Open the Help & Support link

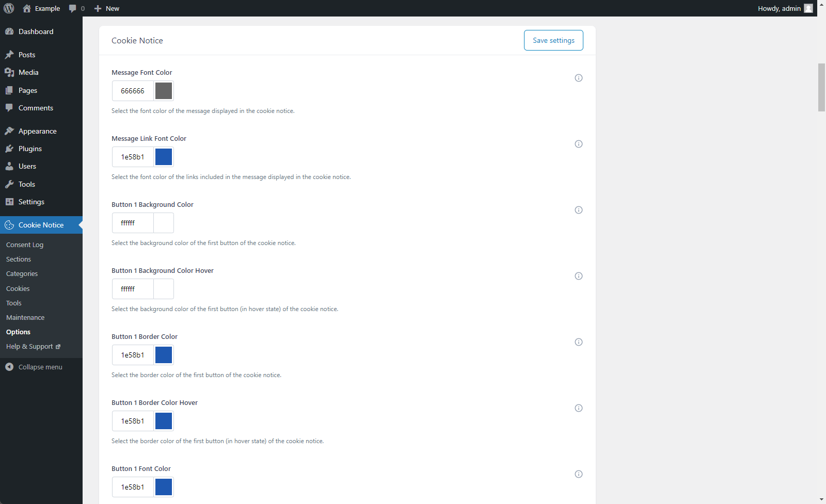(x=33, y=346)
